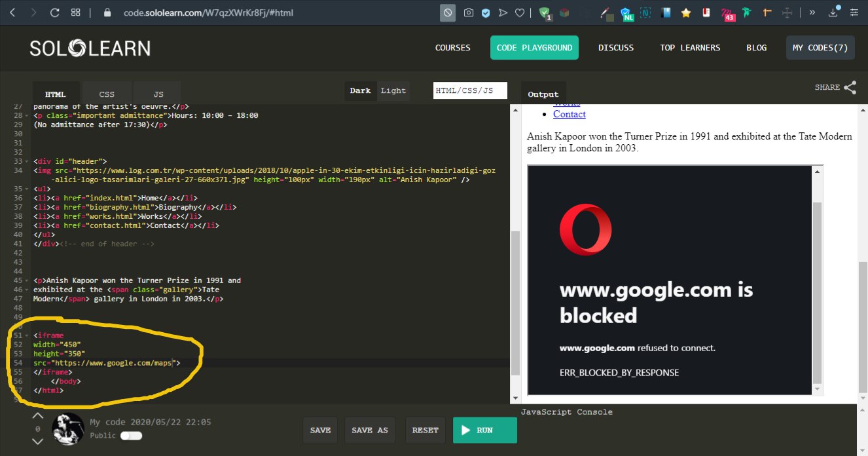The width and height of the screenshot is (868, 456).
Task: Downvote the code with the down chevron
Action: pos(37,442)
